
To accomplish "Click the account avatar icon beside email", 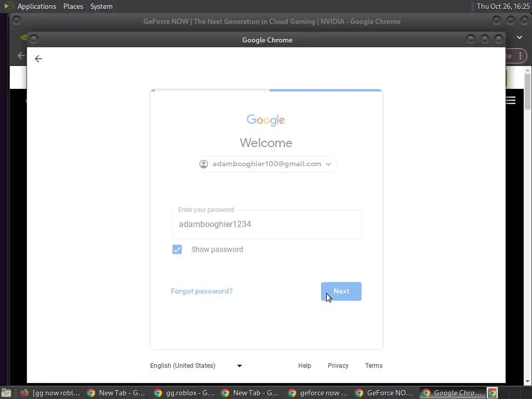I will [x=204, y=164].
